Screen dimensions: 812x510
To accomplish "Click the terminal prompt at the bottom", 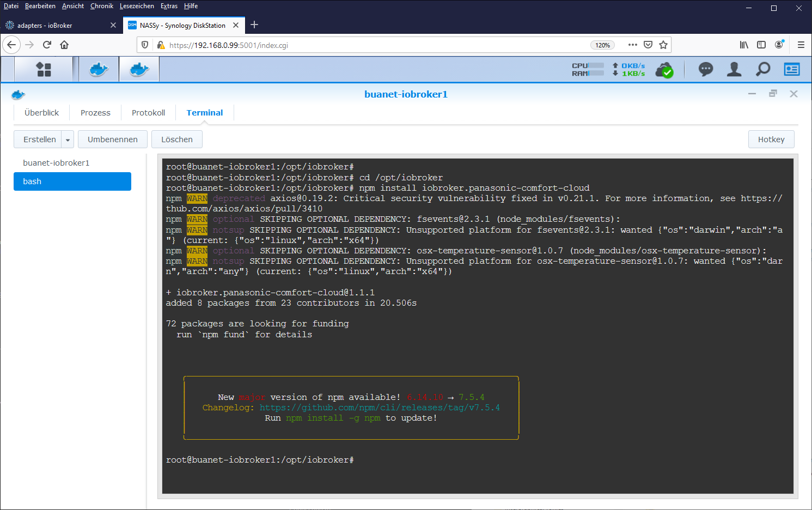I will pyautogui.click(x=260, y=460).
